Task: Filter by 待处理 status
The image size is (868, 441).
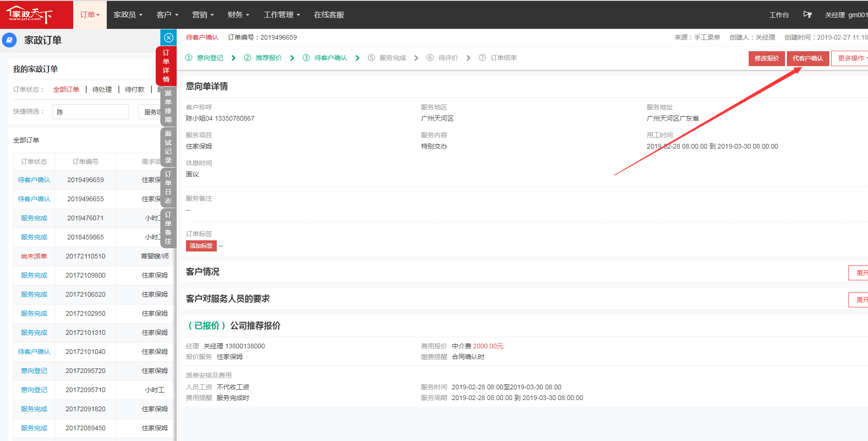Action: click(102, 89)
